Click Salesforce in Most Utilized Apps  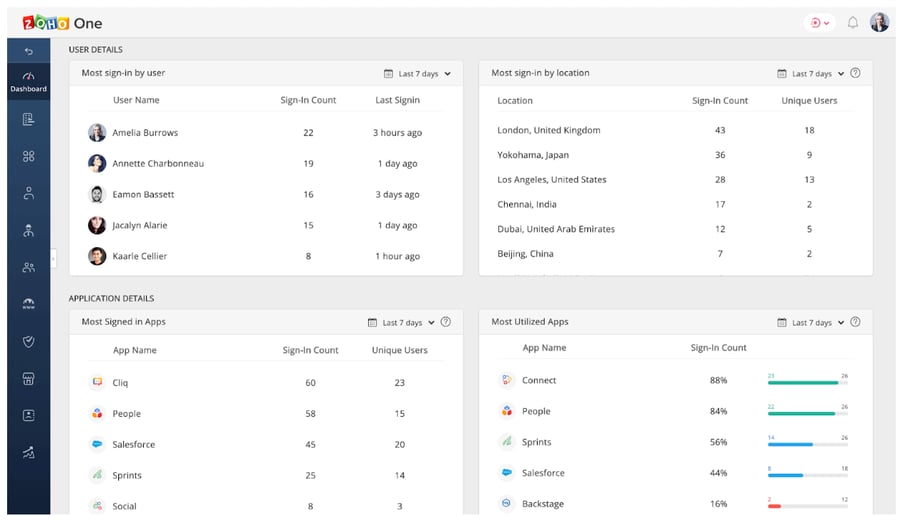543,473
